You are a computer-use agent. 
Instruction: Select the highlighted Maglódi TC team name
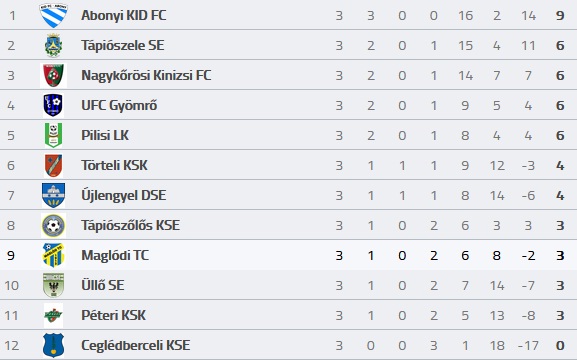tap(115, 255)
